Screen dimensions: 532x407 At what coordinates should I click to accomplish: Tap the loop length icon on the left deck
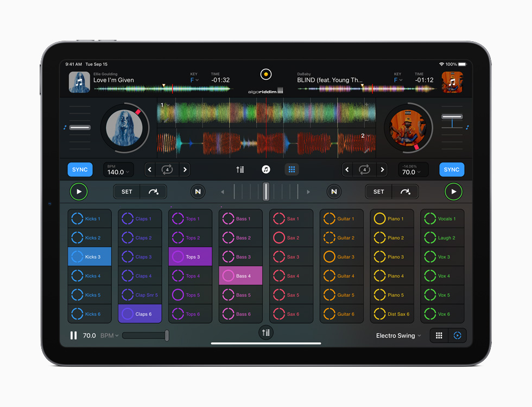tap(167, 169)
